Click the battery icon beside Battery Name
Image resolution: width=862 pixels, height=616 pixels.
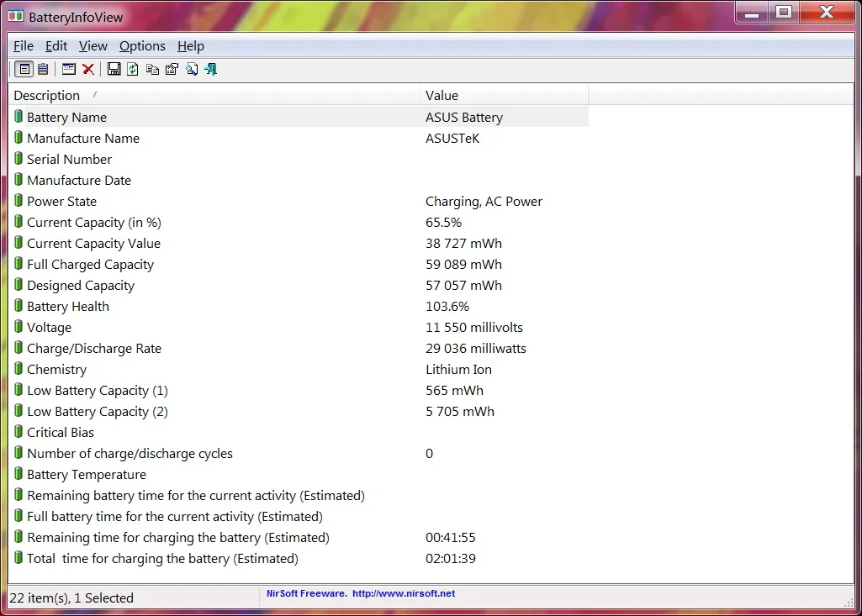click(x=19, y=117)
